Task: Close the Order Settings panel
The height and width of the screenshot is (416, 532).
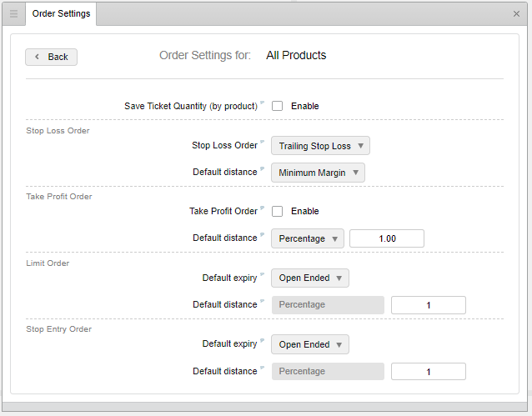Action: [x=516, y=14]
